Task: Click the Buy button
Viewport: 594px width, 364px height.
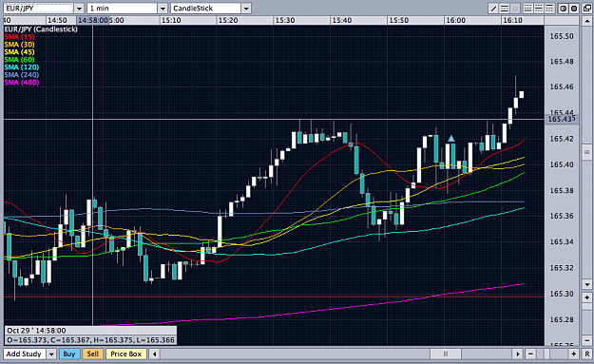Action: (x=69, y=354)
